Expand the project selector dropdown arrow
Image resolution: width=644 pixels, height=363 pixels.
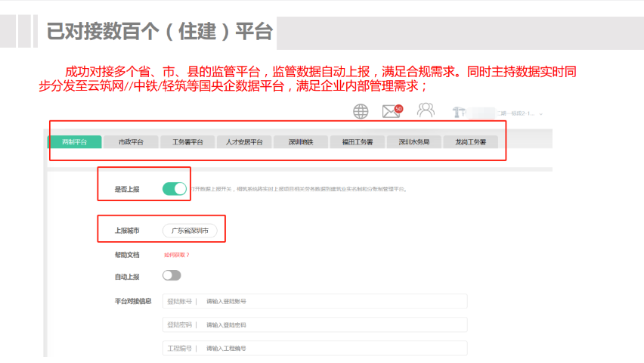[x=541, y=113]
